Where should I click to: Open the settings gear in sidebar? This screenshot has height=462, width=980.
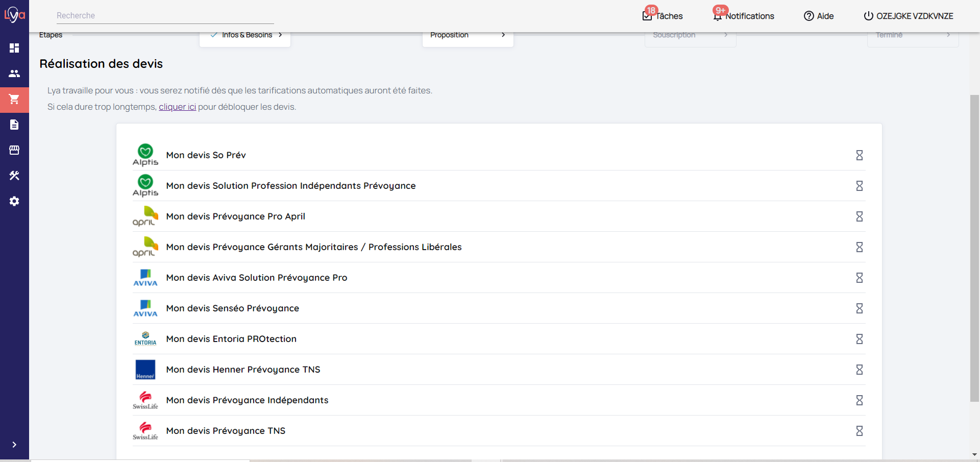point(14,201)
